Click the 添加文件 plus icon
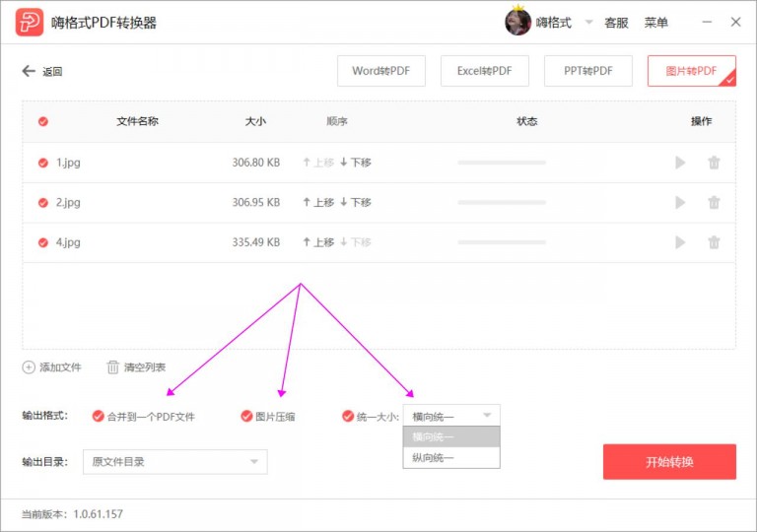757x532 pixels. (x=29, y=367)
